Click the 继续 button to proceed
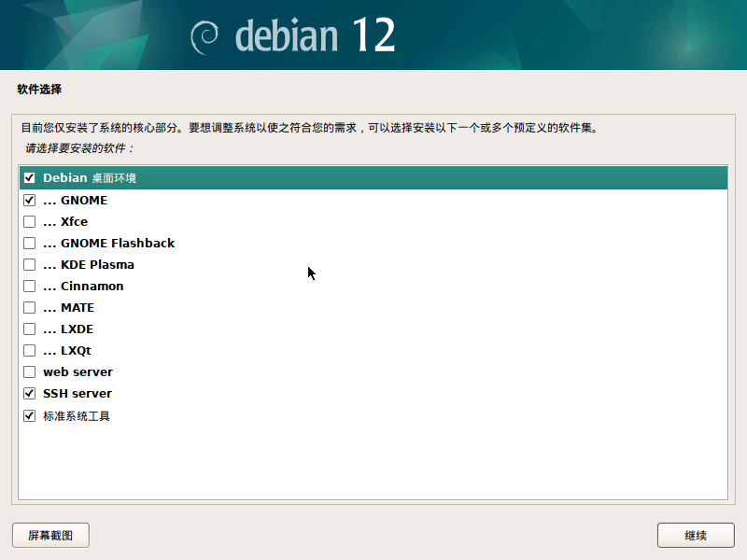Screen dimensions: 747x560 click(696, 535)
